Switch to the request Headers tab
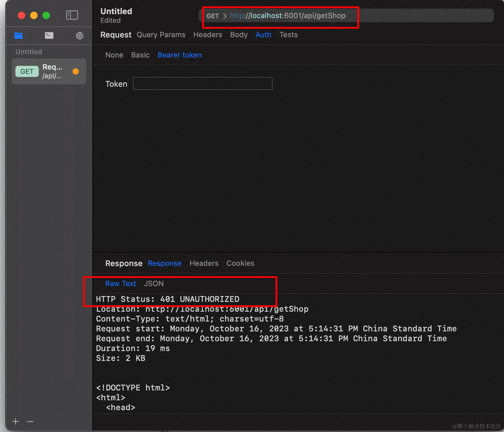 [208, 35]
